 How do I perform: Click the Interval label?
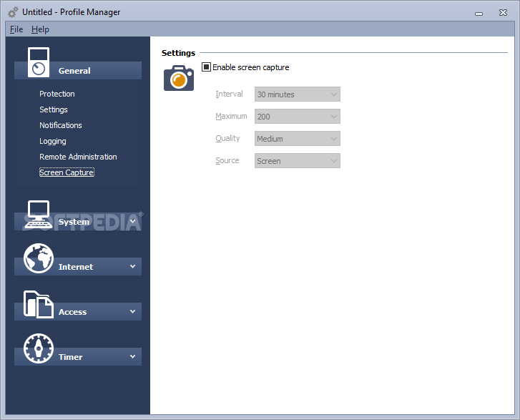[229, 94]
